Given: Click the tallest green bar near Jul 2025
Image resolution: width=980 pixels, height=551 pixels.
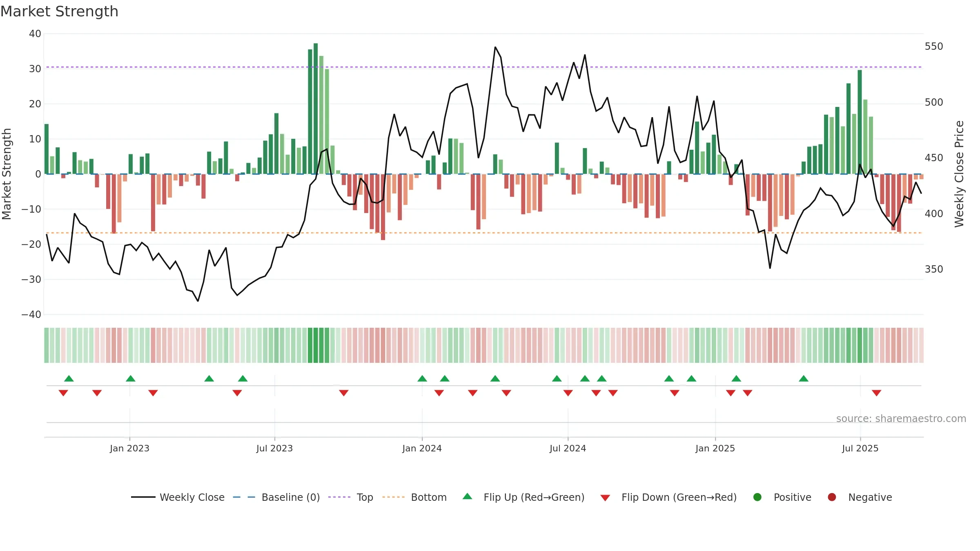Looking at the screenshot, I should [x=860, y=122].
